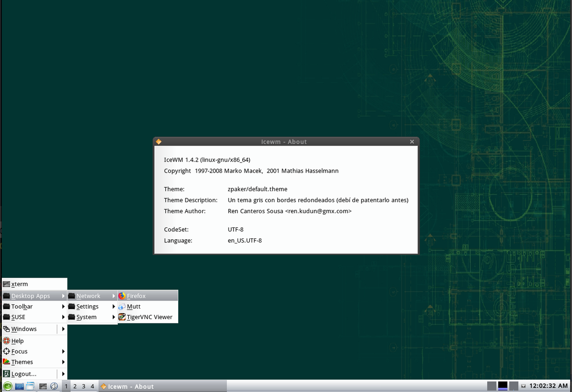Click theme author email 'ren.kudun@gmx.com' text

coord(318,211)
